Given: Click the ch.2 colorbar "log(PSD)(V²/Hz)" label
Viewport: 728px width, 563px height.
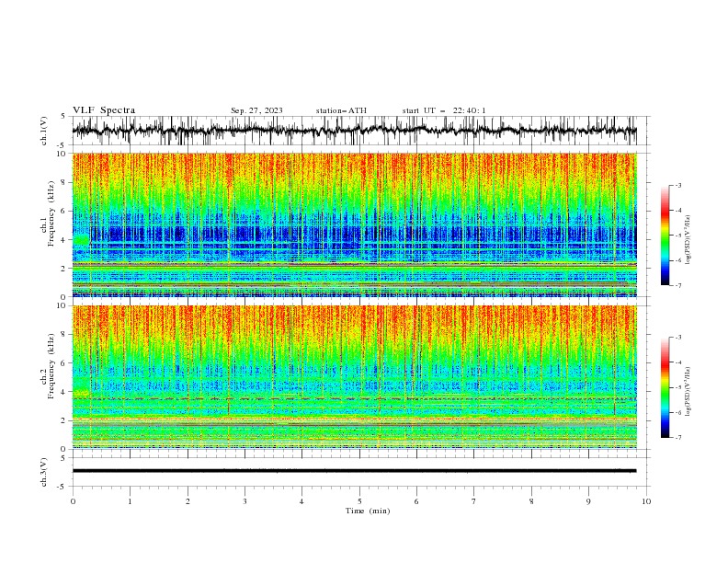Looking at the screenshot, I should pyautogui.click(x=688, y=391).
